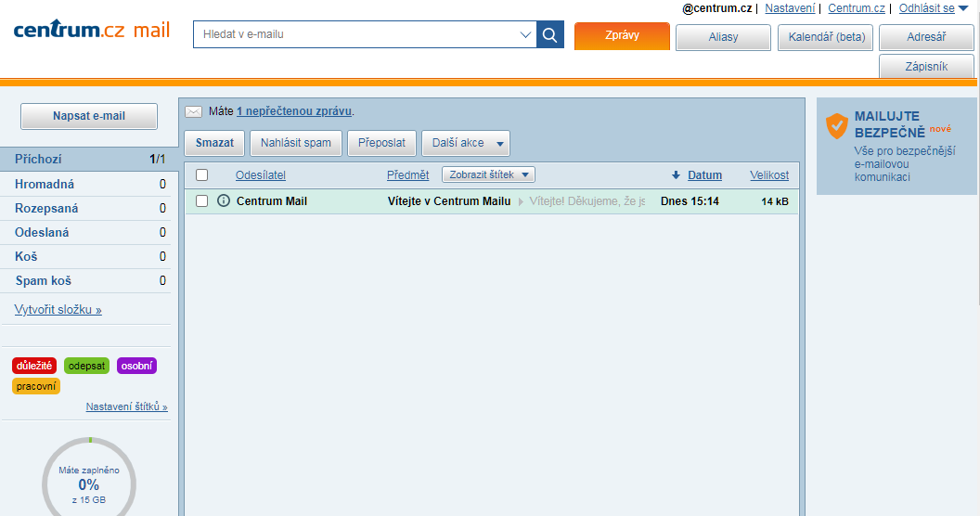The width and height of the screenshot is (980, 516).
Task: Open the Kalendář (beta) tab
Action: point(825,37)
